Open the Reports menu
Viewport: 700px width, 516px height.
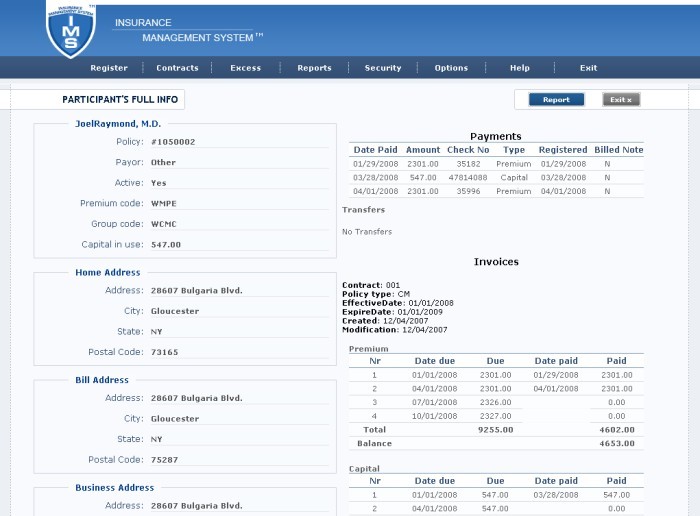pyautogui.click(x=314, y=68)
